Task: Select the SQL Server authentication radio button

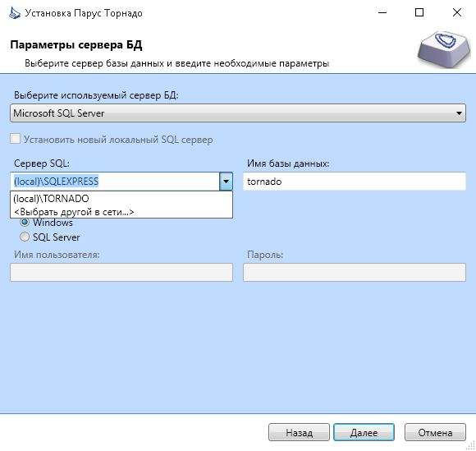Action: tap(25, 237)
